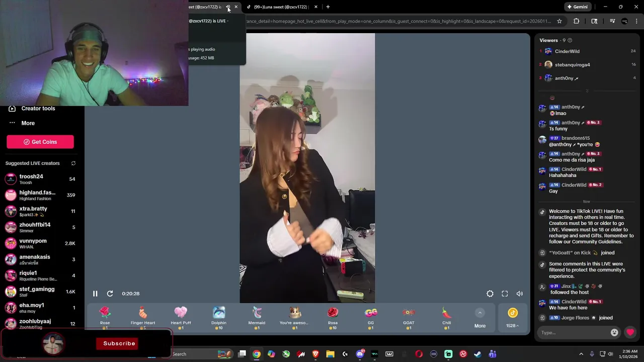
Task: Send a Rose gift
Action: pos(105,318)
